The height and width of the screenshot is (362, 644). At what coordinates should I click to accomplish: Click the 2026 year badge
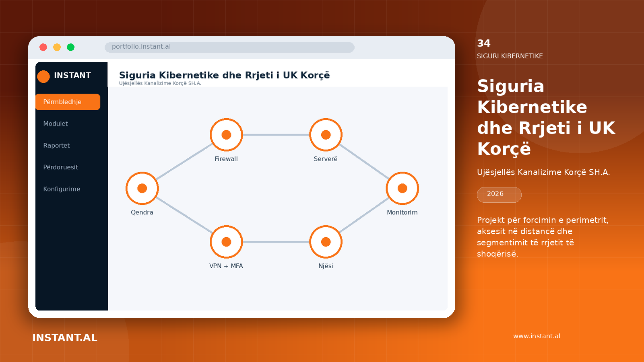click(x=499, y=195)
